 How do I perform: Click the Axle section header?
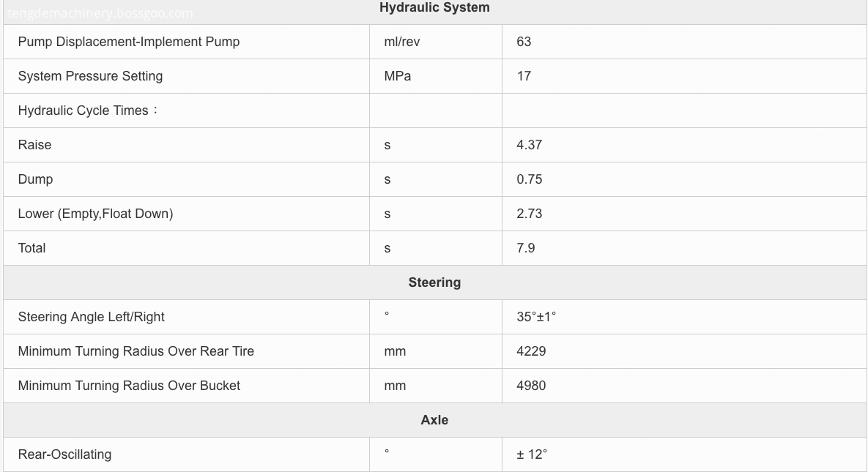click(434, 421)
